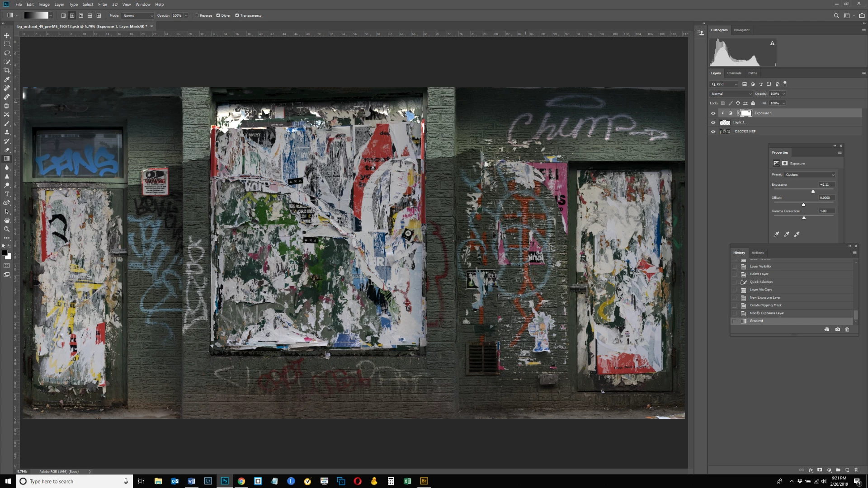Toggle visibility of Exposure 1 layer
The image size is (868, 488).
(x=713, y=113)
